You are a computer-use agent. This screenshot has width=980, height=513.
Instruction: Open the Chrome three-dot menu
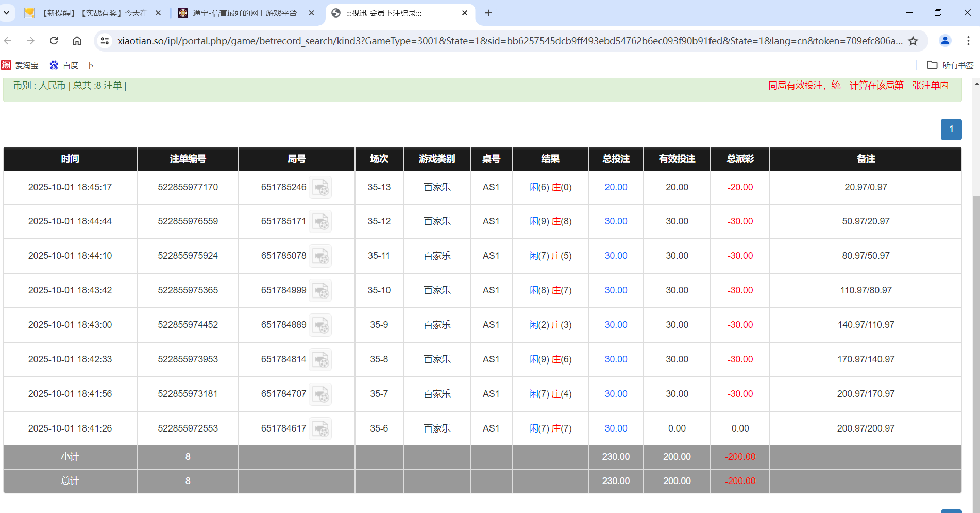[x=969, y=40]
